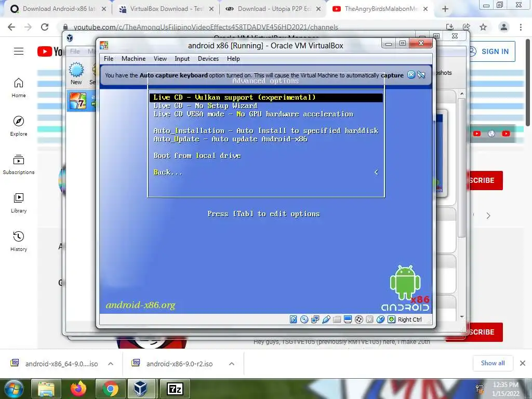Click the CPU virtualization status icon
Screen dimensions: 532x399
370,320
